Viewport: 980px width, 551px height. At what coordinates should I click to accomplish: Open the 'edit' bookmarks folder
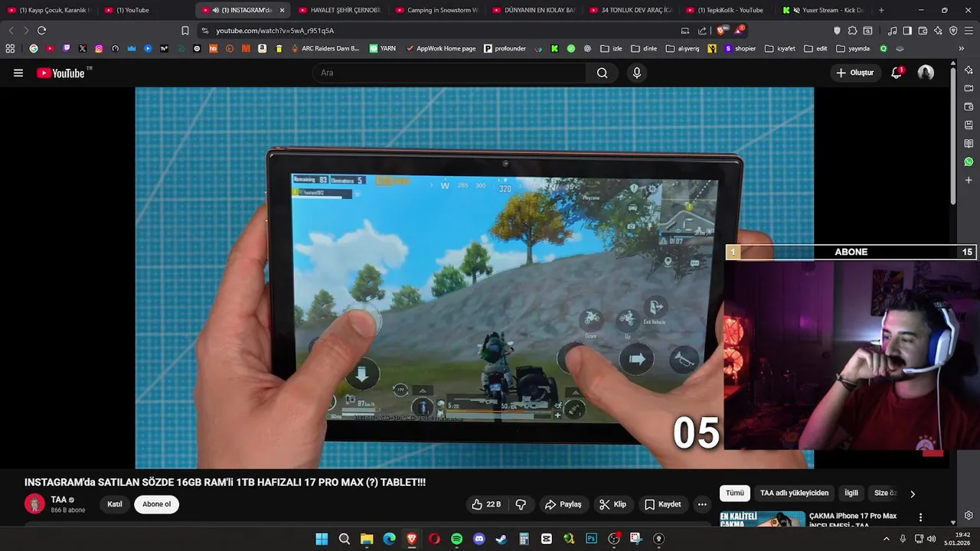tap(815, 48)
